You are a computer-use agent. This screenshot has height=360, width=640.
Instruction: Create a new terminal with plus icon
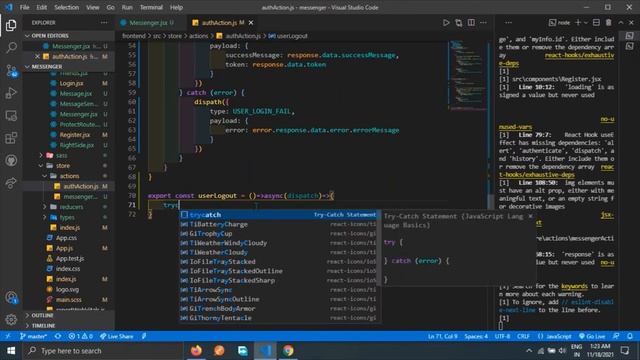578,23
